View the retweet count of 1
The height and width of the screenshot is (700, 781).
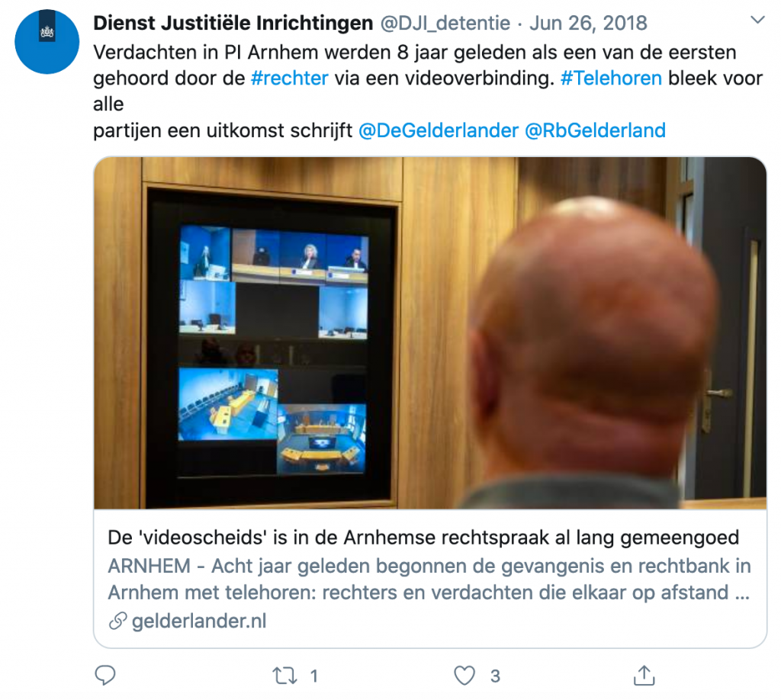tap(313, 676)
